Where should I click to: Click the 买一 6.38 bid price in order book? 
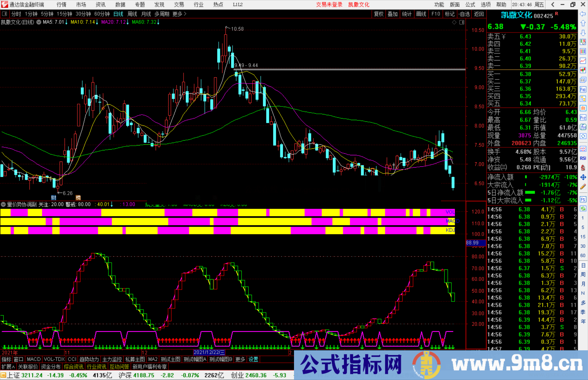[525, 74]
